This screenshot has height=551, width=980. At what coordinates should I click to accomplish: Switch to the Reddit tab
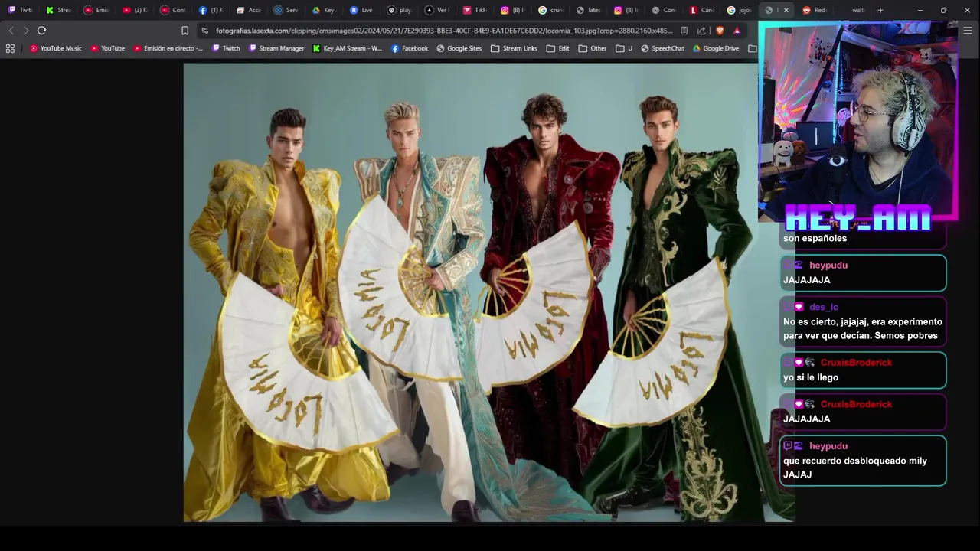click(815, 10)
